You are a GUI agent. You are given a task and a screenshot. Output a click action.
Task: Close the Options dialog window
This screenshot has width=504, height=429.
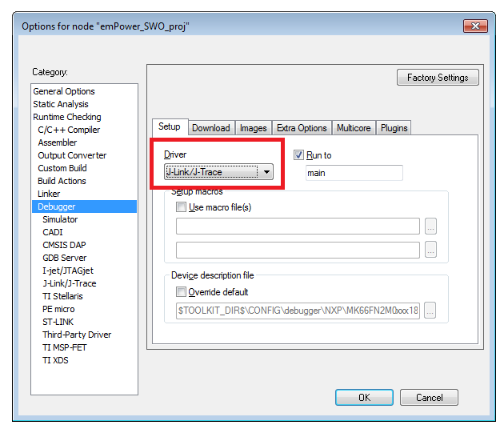coord(475,26)
